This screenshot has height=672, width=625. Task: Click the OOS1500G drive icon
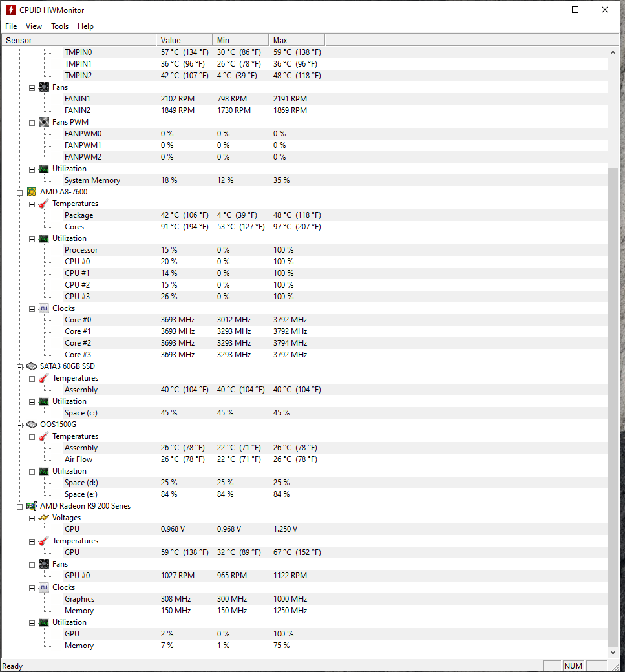pyautogui.click(x=32, y=425)
